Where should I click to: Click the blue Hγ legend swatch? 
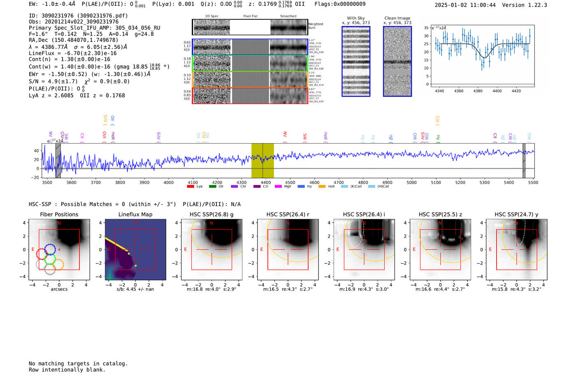(x=301, y=186)
